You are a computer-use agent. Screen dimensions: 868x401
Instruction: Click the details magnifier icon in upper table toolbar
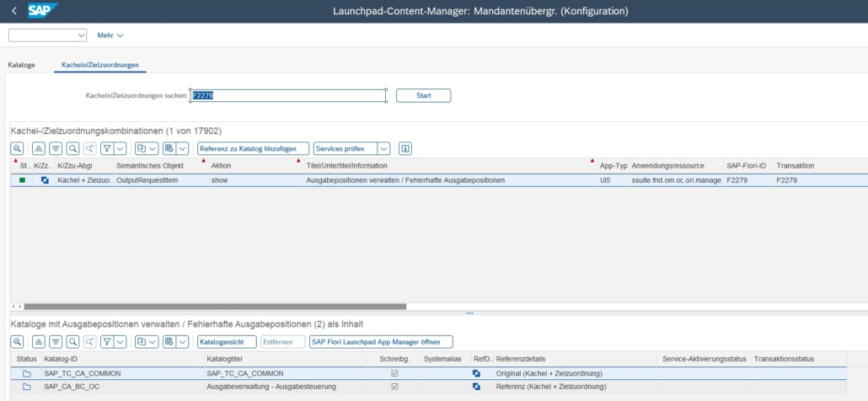pyautogui.click(x=17, y=148)
